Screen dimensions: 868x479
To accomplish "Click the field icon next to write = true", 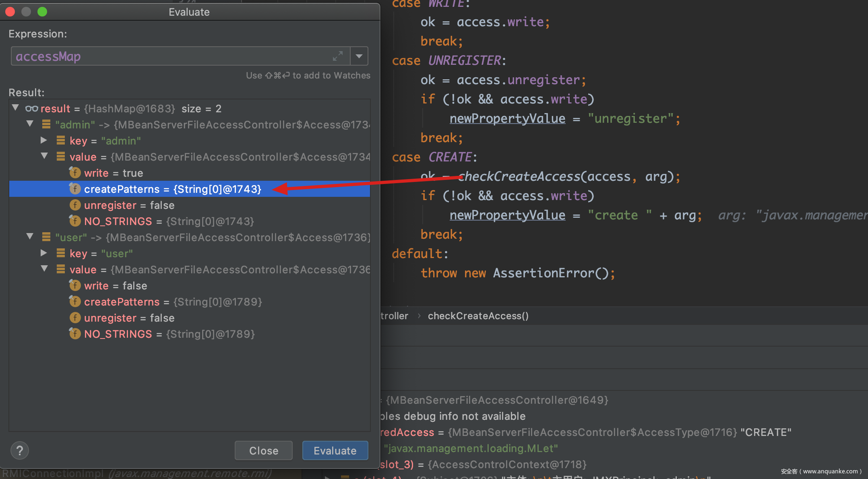I will pyautogui.click(x=75, y=173).
